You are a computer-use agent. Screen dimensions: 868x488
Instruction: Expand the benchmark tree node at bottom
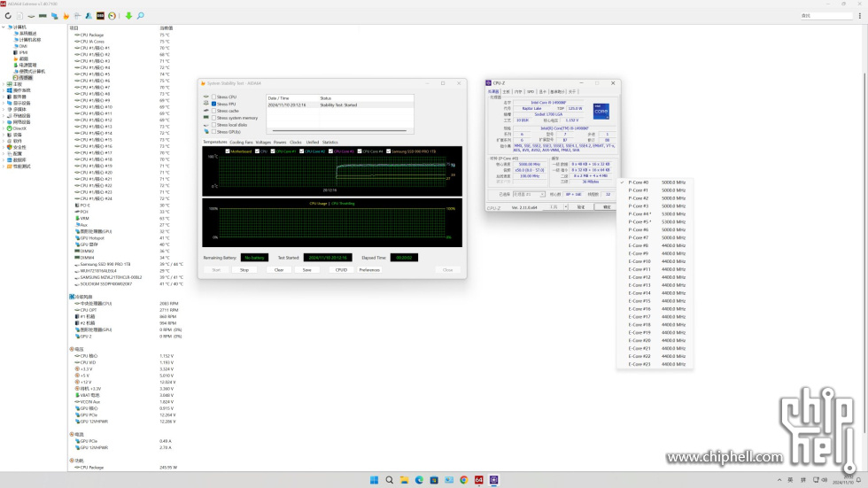click(4, 166)
